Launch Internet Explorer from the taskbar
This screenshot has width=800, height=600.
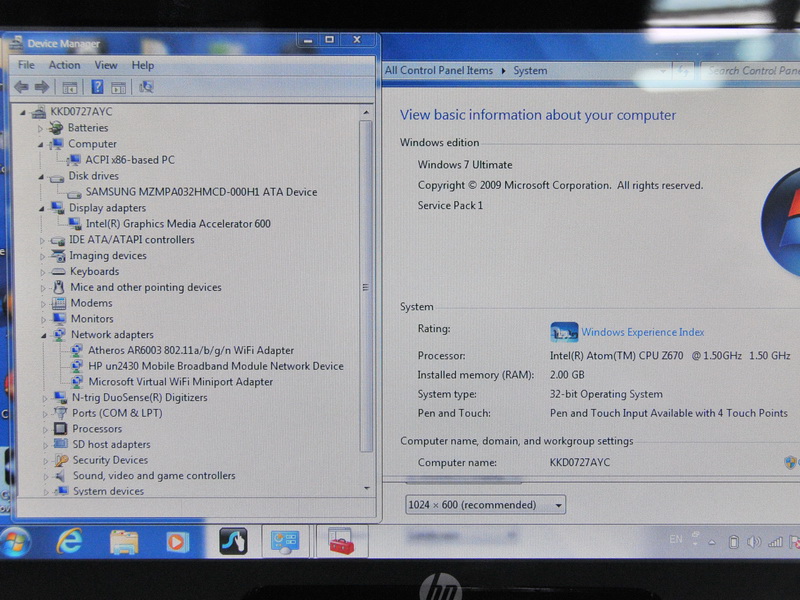point(69,541)
